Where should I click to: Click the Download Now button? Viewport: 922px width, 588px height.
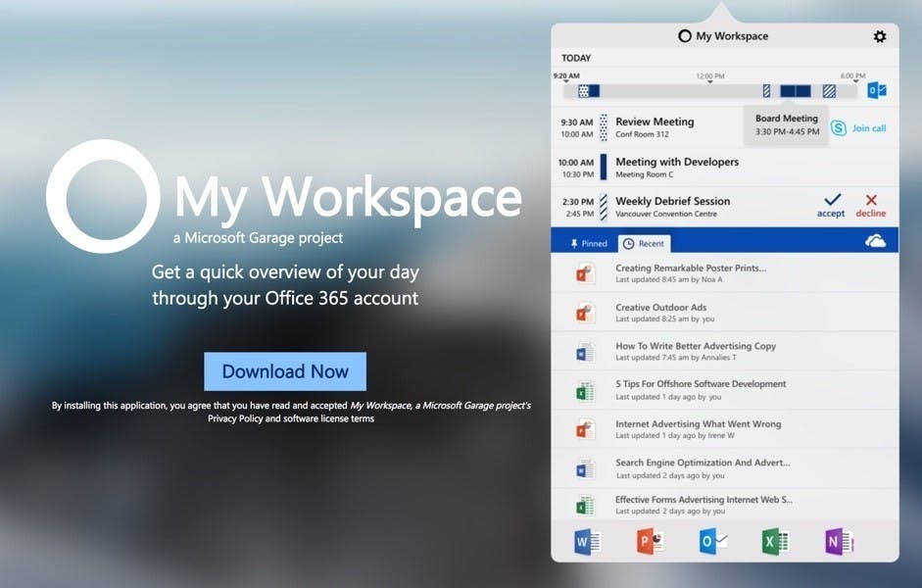pos(284,371)
